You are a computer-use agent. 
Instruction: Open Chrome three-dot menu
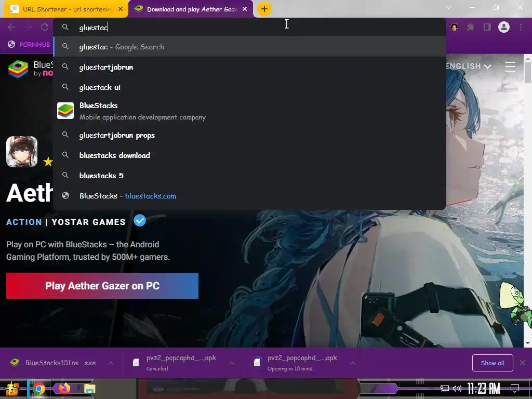point(521,27)
